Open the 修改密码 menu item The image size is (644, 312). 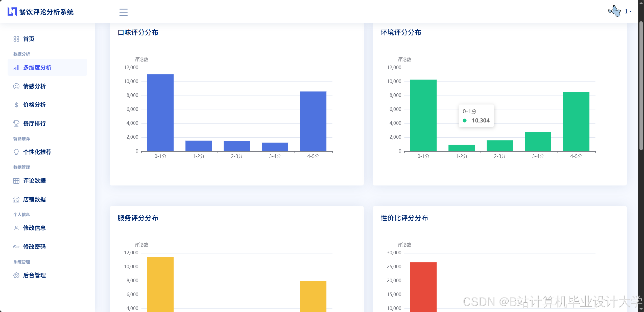tap(34, 247)
